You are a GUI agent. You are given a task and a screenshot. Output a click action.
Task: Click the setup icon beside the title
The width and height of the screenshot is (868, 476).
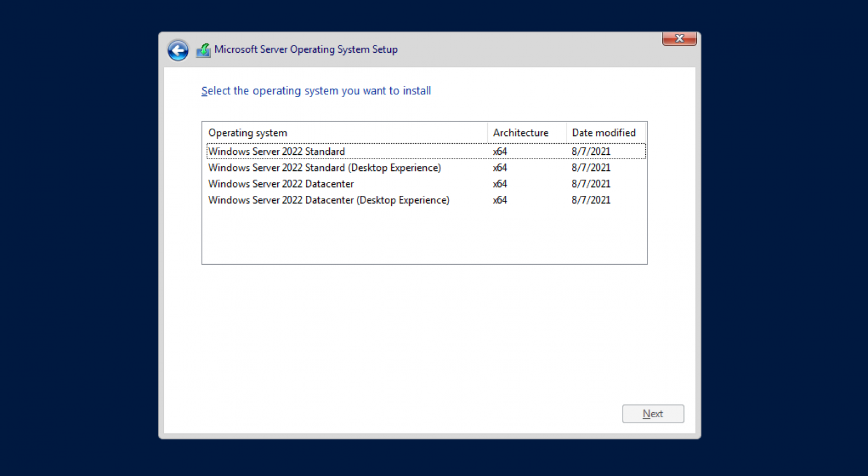click(x=203, y=50)
